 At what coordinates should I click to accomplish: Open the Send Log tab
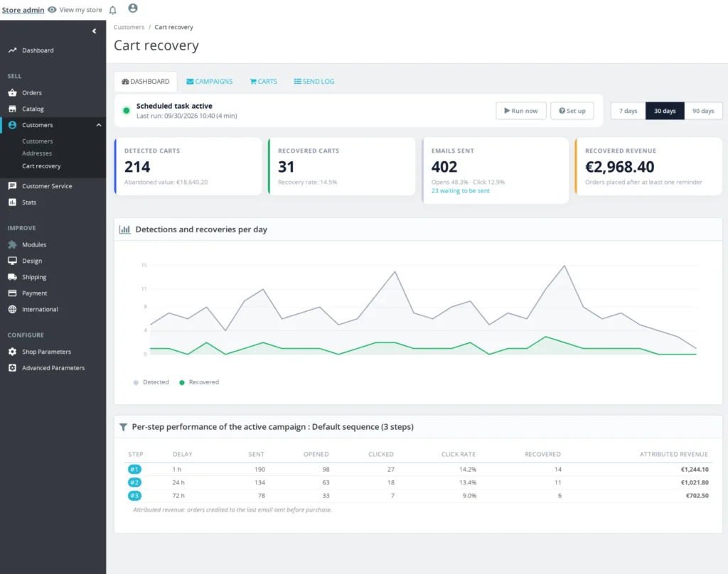314,82
